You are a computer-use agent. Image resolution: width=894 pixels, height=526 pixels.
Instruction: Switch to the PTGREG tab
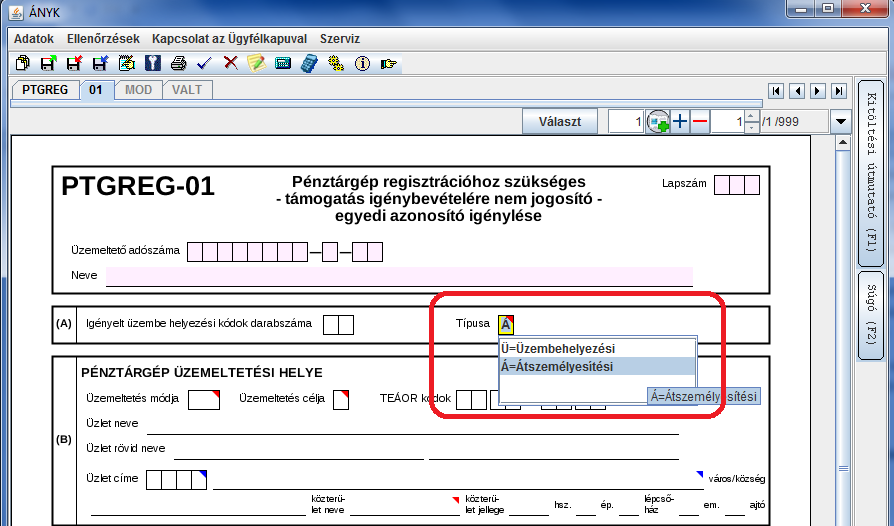point(45,89)
